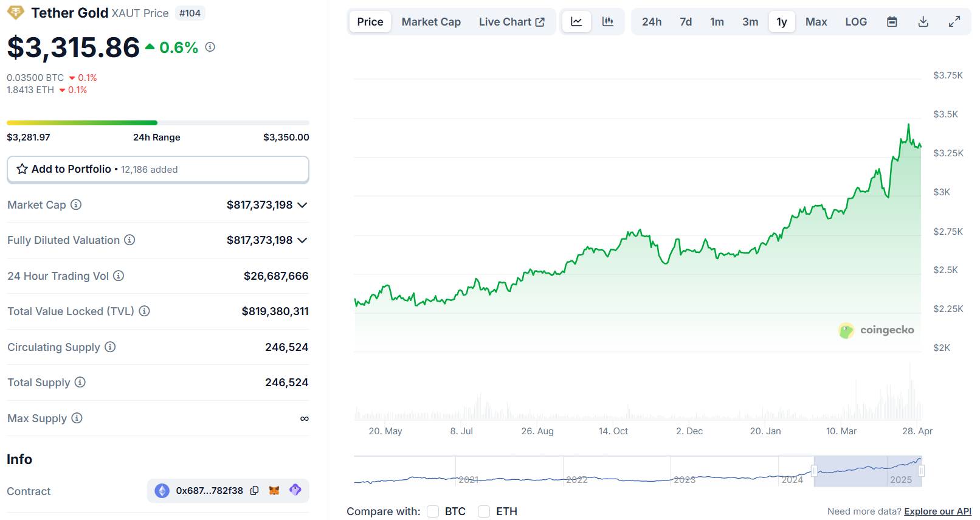Click Add to Portfolio button
The width and height of the screenshot is (980, 520).
coord(158,169)
